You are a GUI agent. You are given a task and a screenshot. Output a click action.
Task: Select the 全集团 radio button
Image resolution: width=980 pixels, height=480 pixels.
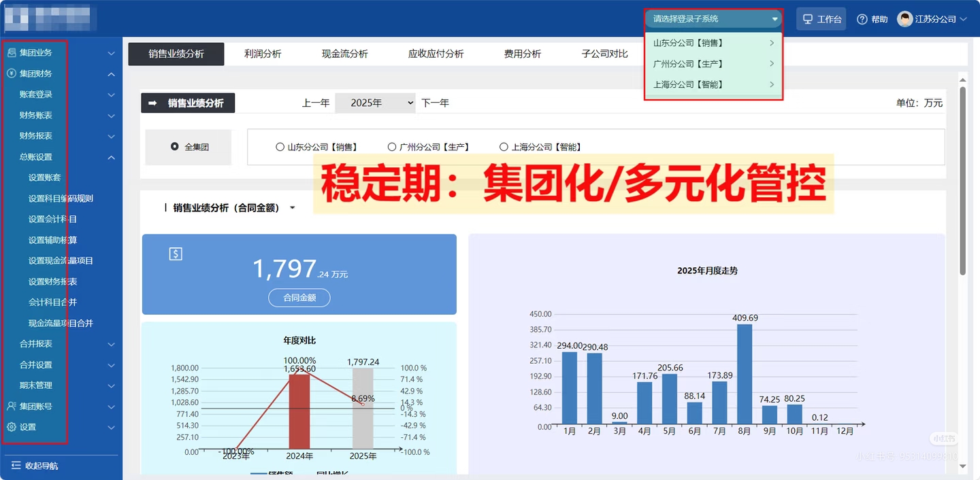point(175,147)
